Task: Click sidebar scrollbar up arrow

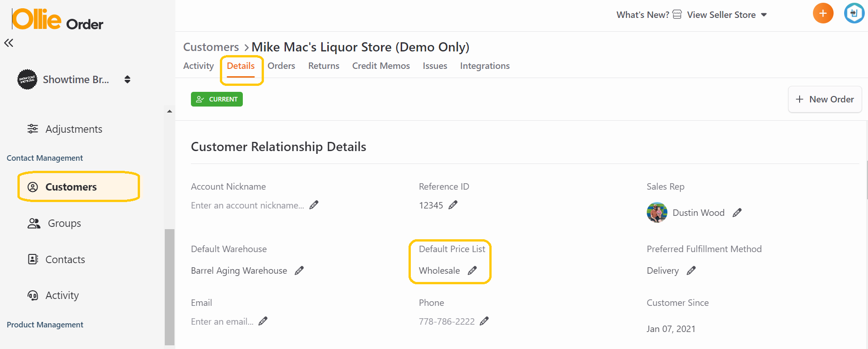Action: click(x=169, y=111)
